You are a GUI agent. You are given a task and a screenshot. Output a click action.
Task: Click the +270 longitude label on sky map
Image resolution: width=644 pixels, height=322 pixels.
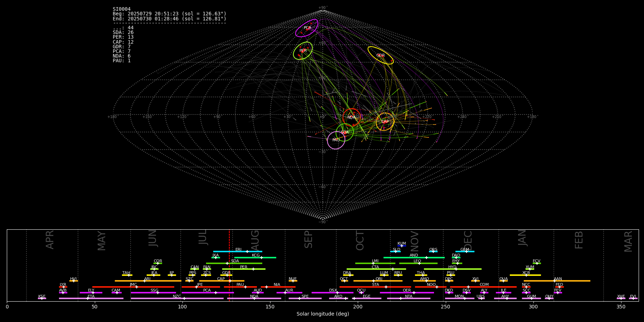(x=427, y=117)
